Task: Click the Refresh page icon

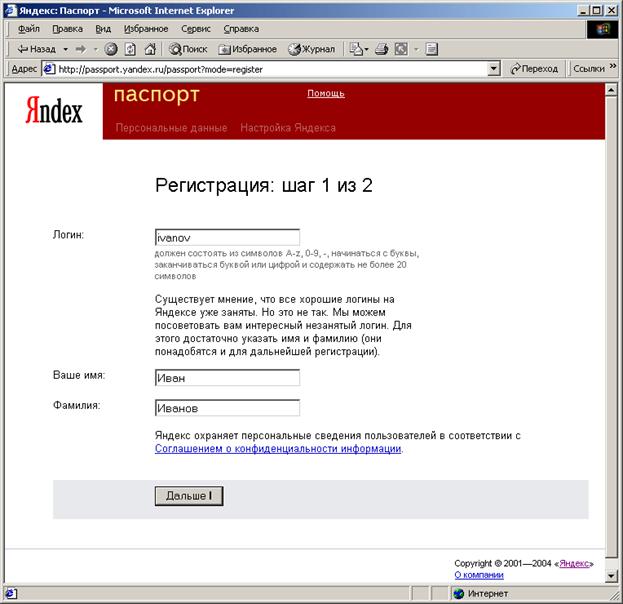Action: pyautogui.click(x=130, y=48)
